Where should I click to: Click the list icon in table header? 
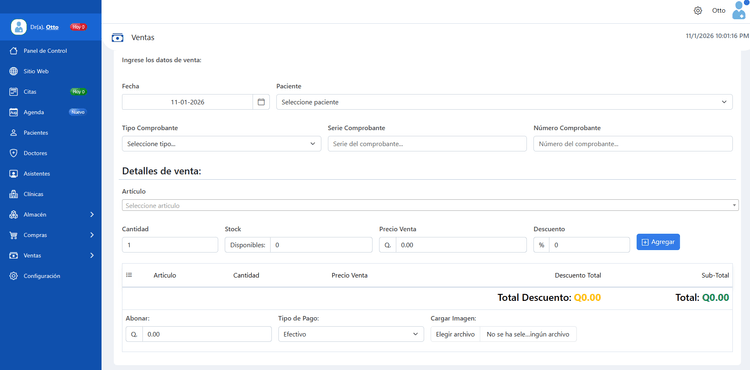coord(129,275)
